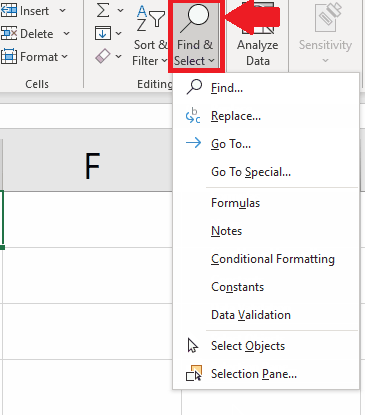Select the column F header
Screen dimensions: 365x415
[x=92, y=165]
